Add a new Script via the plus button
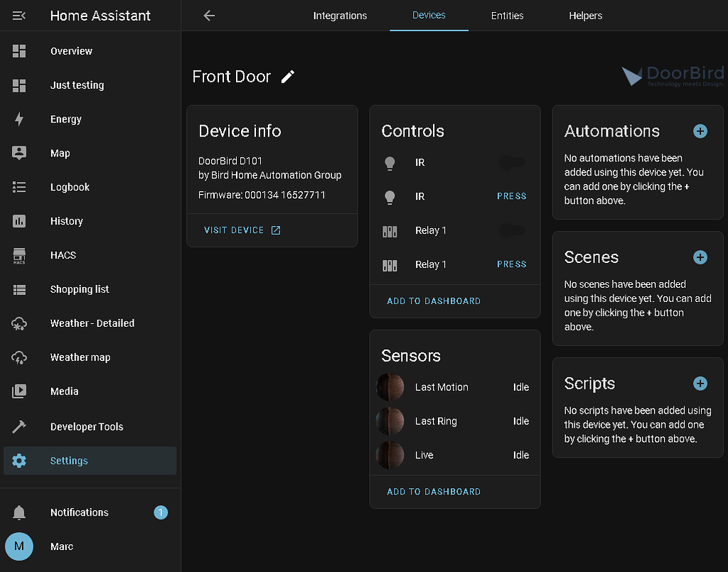The image size is (728, 572). tap(700, 384)
